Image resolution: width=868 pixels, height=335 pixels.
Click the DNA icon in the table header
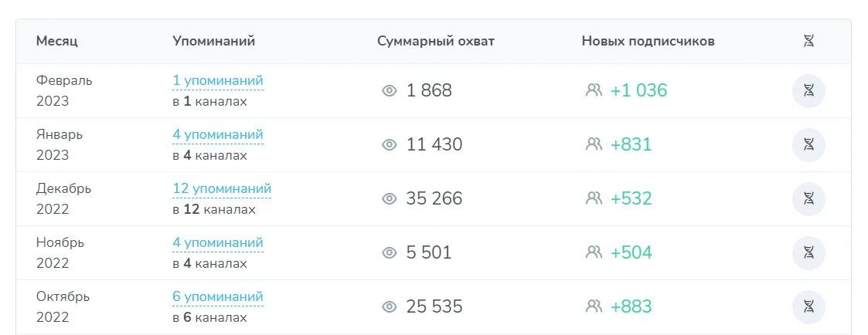pos(808,41)
